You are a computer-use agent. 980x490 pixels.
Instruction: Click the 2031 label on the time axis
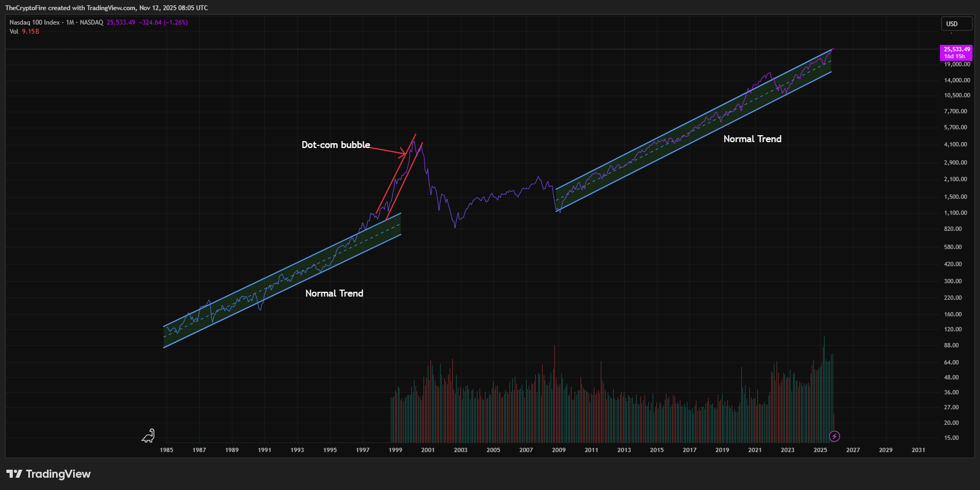coord(919,450)
